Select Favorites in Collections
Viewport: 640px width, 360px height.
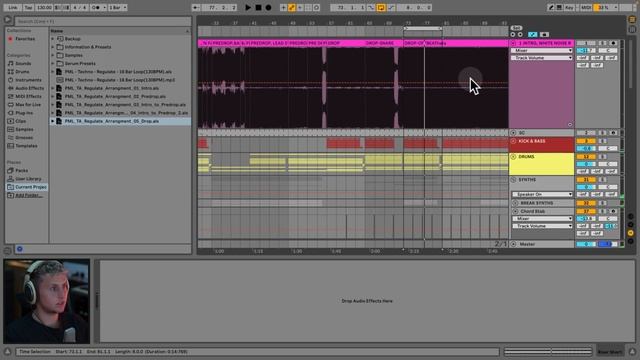[x=24, y=39]
